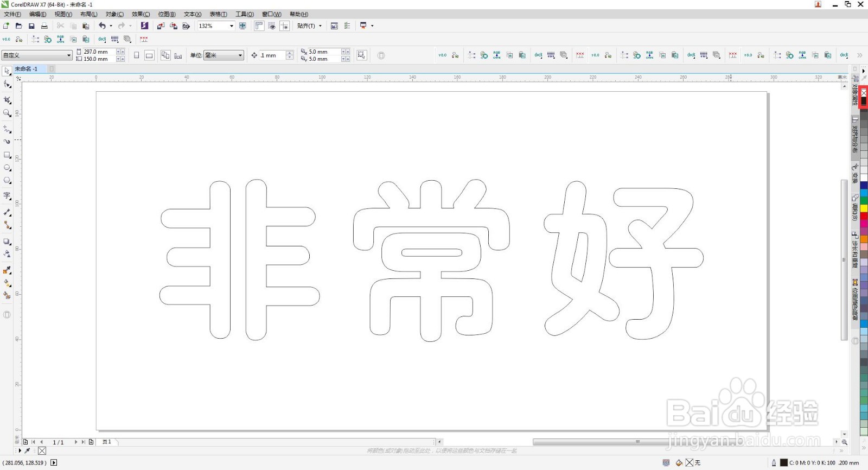Click the horizontal scrollbar thumb
This screenshot has width=868, height=470.
tap(637, 442)
